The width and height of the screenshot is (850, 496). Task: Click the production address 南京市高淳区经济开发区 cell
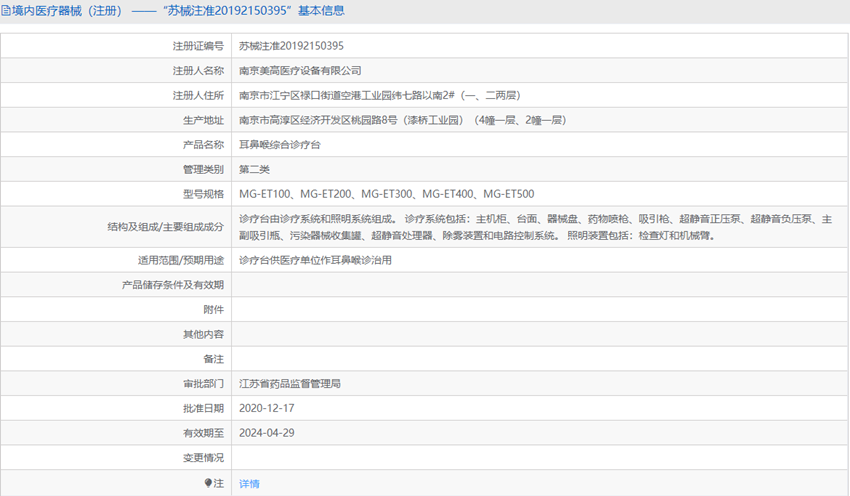(540, 120)
